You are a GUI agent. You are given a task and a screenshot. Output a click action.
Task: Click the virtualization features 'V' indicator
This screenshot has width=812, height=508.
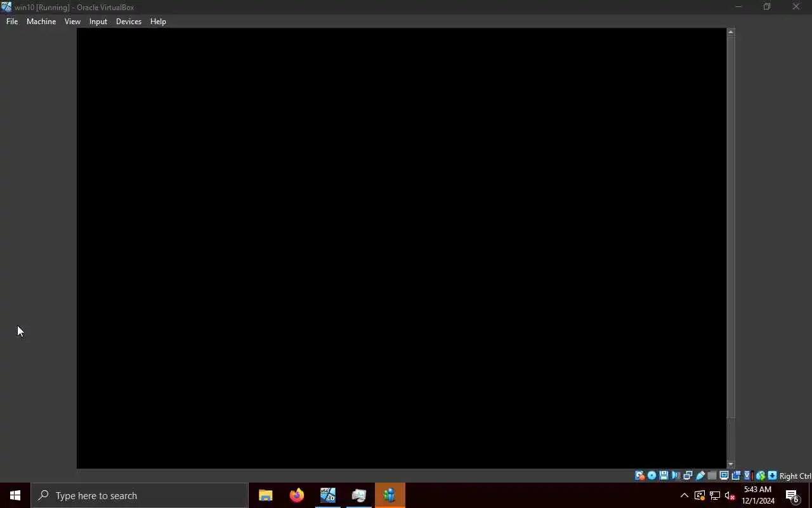747,476
